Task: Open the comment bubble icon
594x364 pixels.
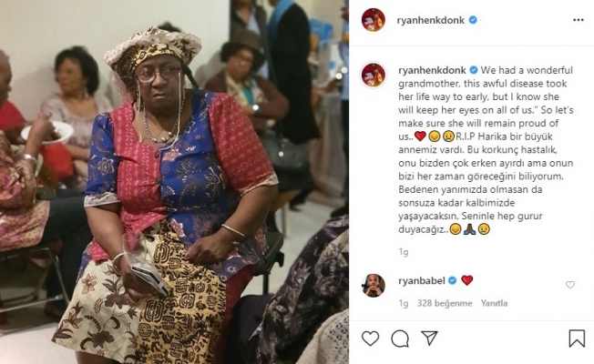Action: coord(400,339)
